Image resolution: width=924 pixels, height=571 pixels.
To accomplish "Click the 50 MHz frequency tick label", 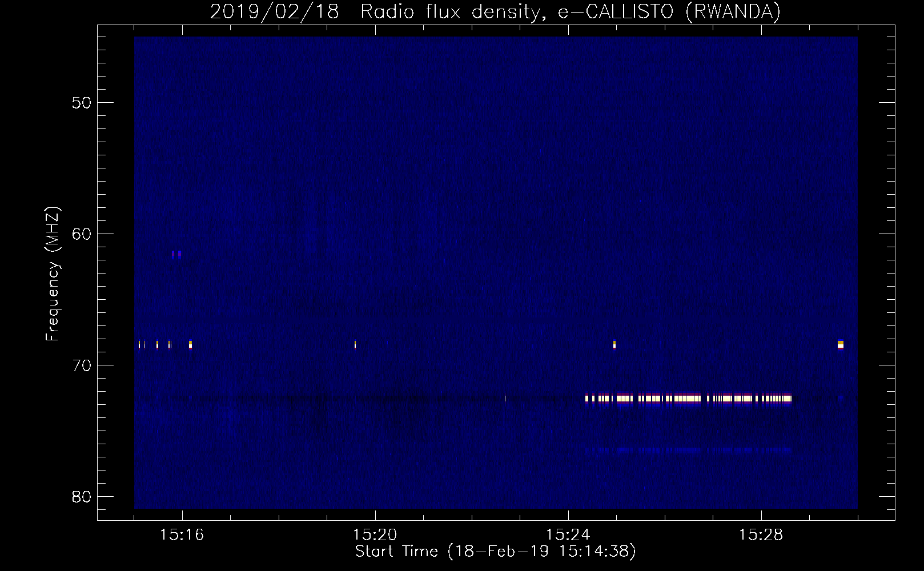I will tap(82, 103).
